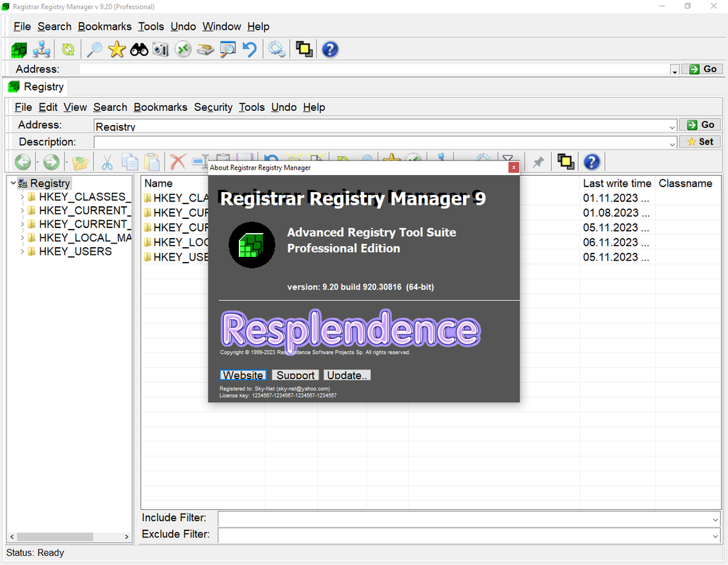Open the Description combo box dropdown arrow
Viewport: 728px width, 565px height.
point(672,143)
